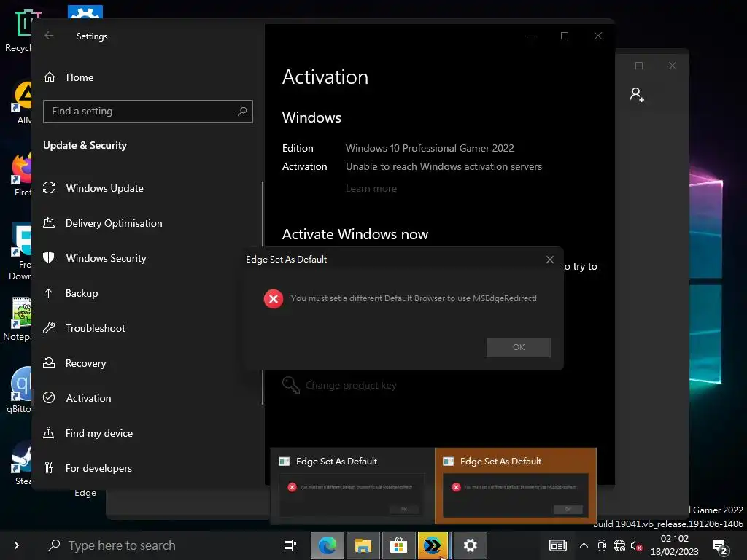Click the Home house icon
Screen dimensions: 747x560
pyautogui.click(x=50, y=77)
